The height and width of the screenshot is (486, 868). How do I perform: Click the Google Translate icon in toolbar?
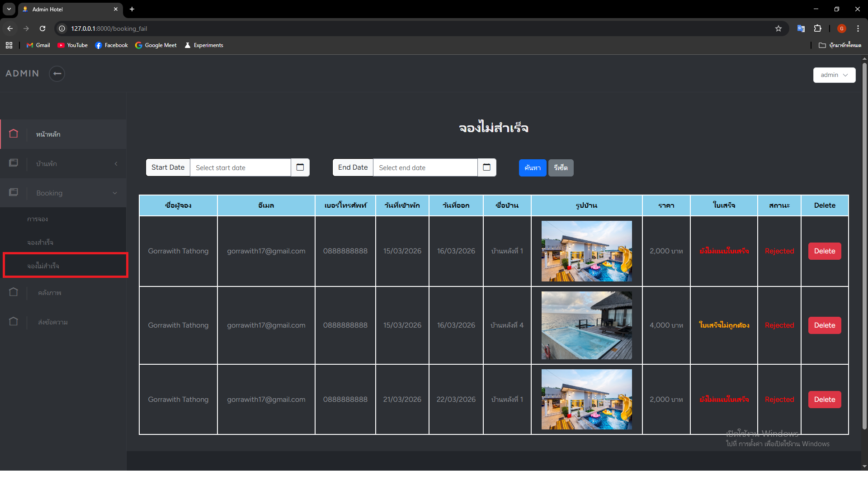click(801, 29)
